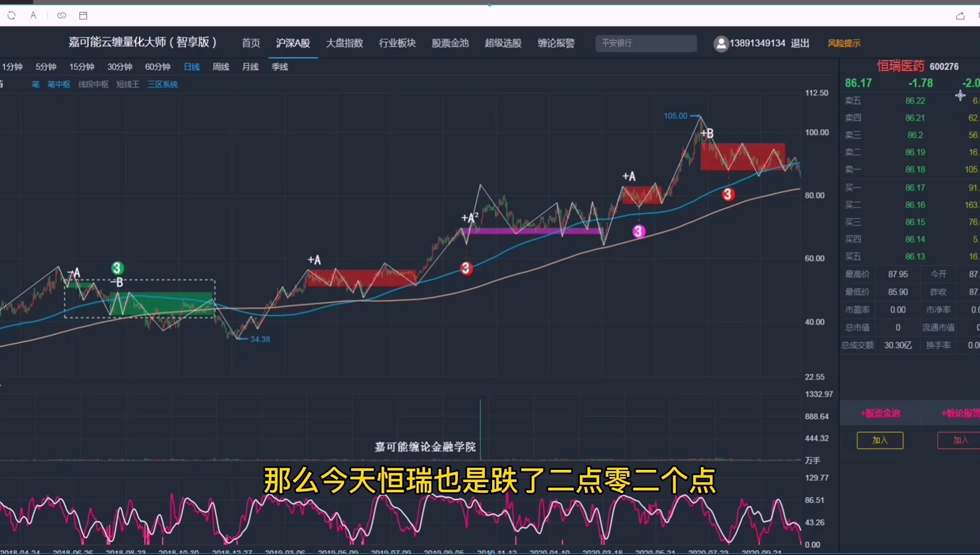Screen dimensions: 980x555
Task: Click the current price 86.17
Action: pos(859,83)
